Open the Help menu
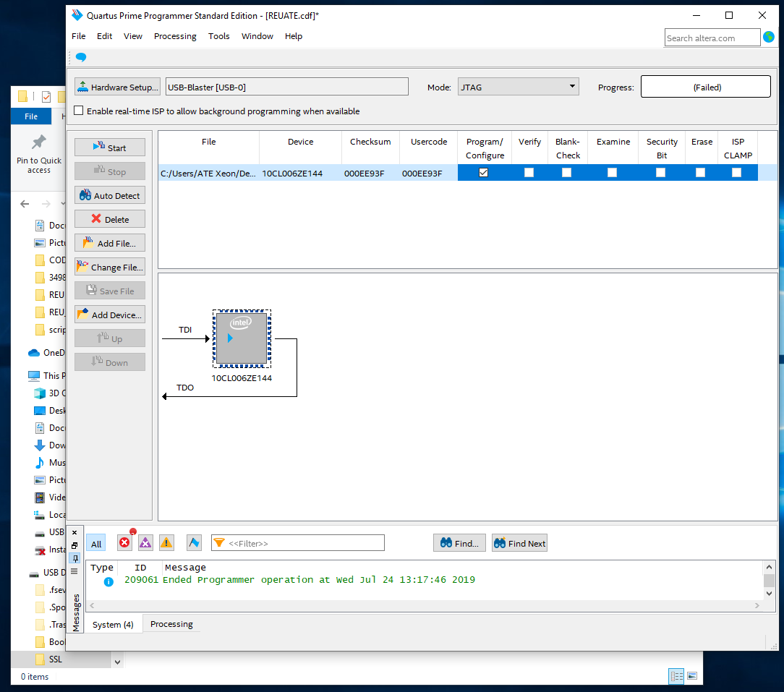Viewport: 784px width, 692px height. coord(294,36)
